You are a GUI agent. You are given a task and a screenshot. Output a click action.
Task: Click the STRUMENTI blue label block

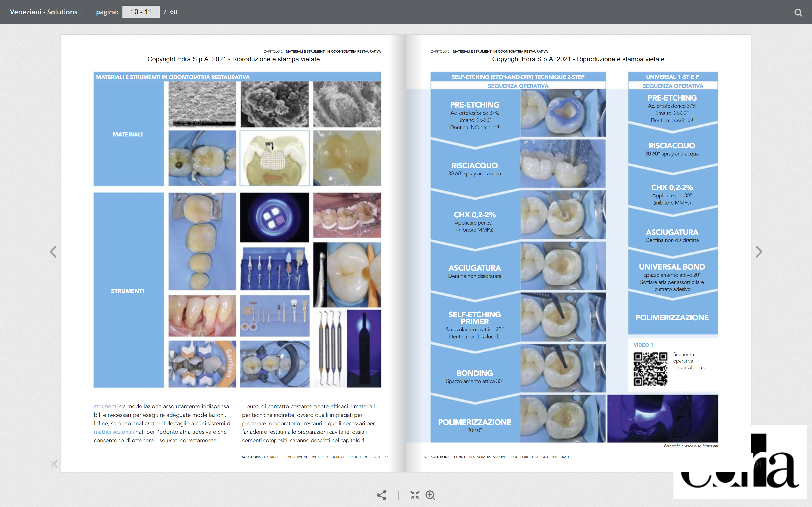pos(129,290)
